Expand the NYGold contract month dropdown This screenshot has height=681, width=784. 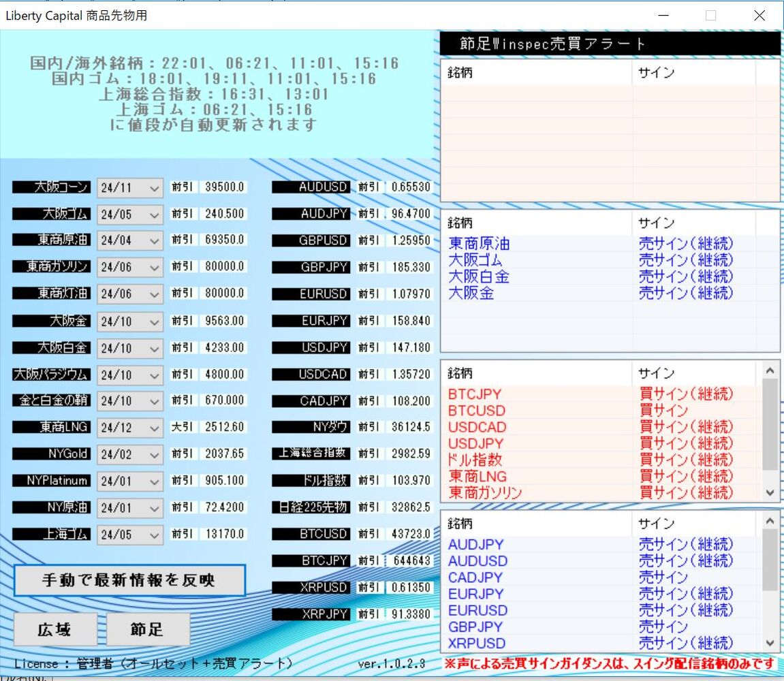point(130,454)
